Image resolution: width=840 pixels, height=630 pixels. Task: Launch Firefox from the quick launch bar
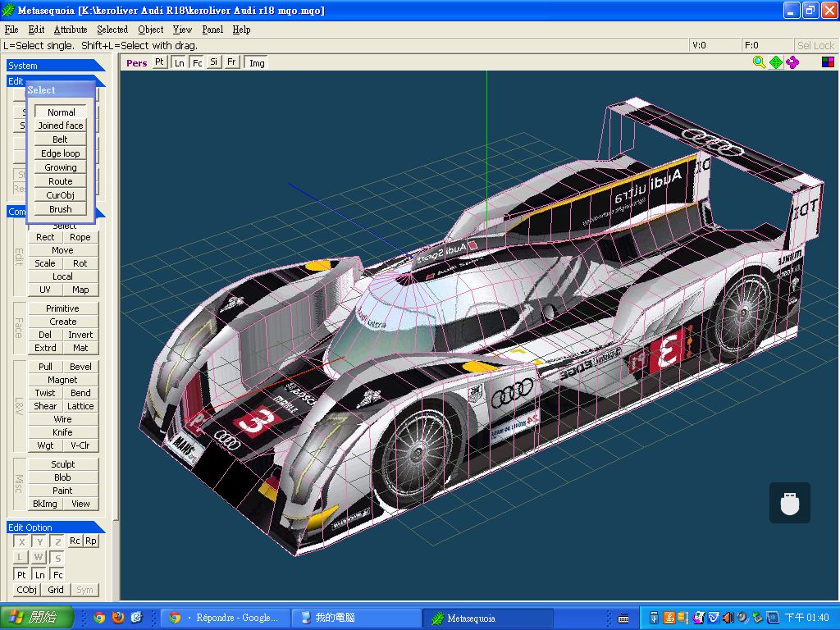tap(118, 618)
